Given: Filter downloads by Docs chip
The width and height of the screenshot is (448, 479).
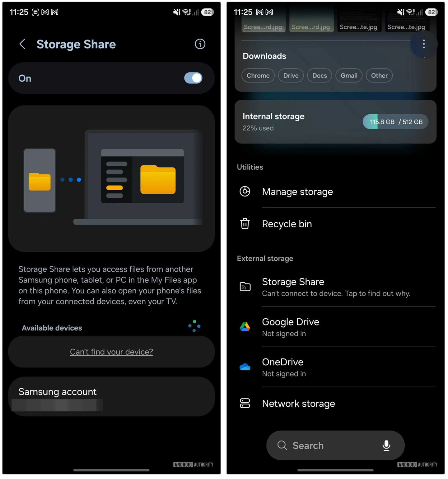Looking at the screenshot, I should point(320,76).
